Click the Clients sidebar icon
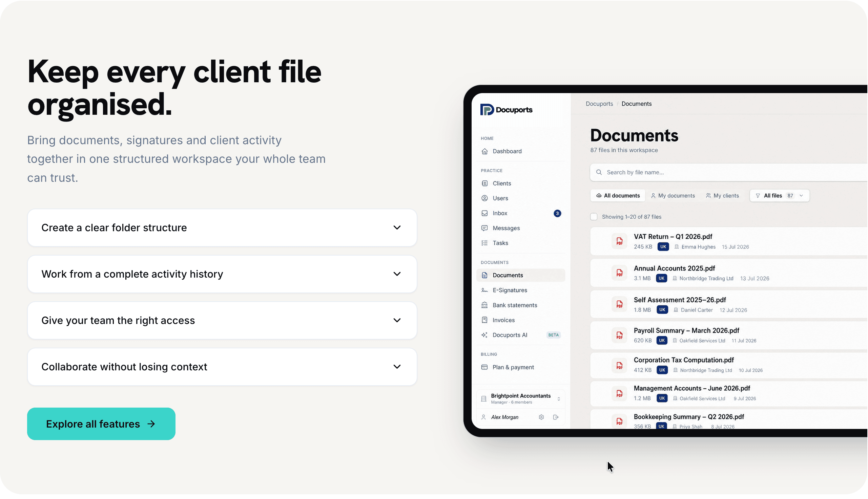 [484, 183]
